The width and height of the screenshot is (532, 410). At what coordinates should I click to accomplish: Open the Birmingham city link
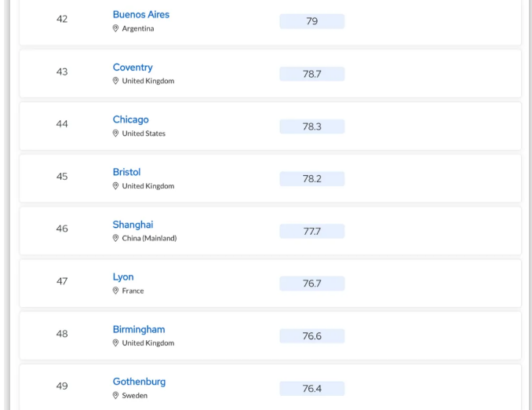(x=139, y=330)
